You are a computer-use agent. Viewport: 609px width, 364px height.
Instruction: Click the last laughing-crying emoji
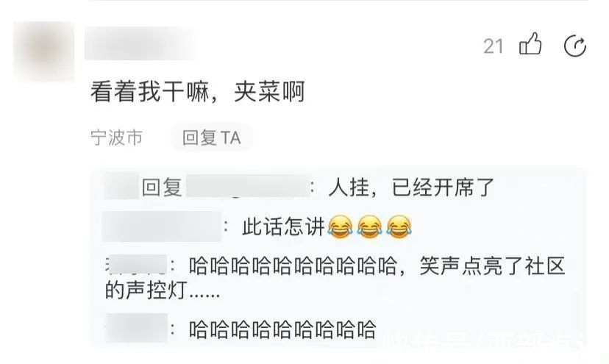(399, 227)
